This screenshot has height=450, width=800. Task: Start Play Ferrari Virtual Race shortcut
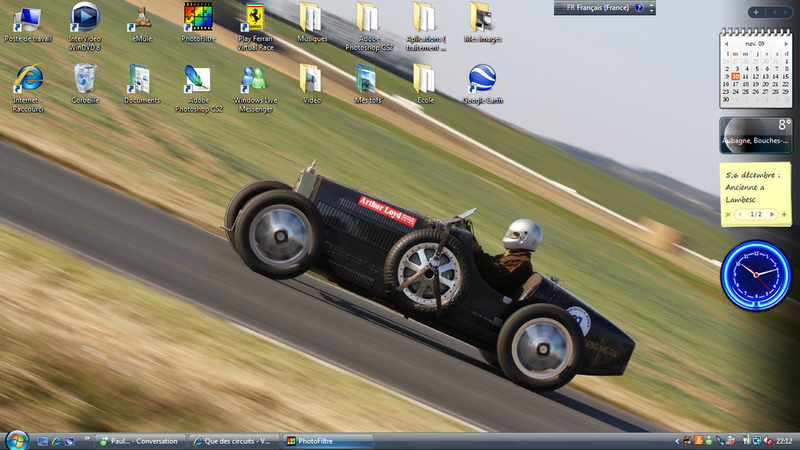coord(255,27)
